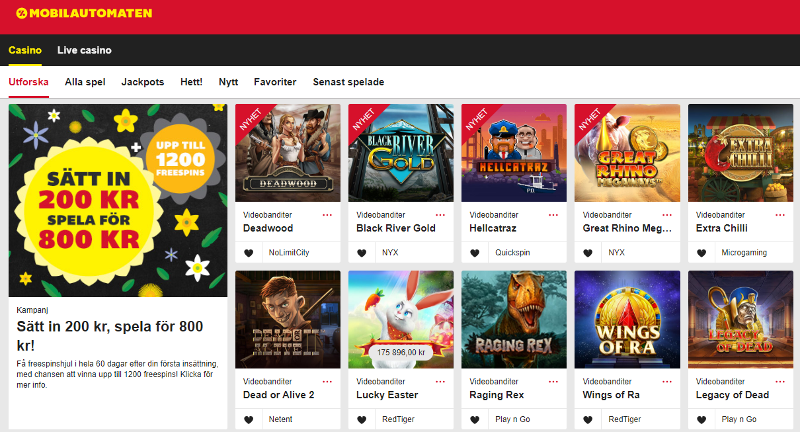Favorite Hellcatraz with the heart icon

475,252
